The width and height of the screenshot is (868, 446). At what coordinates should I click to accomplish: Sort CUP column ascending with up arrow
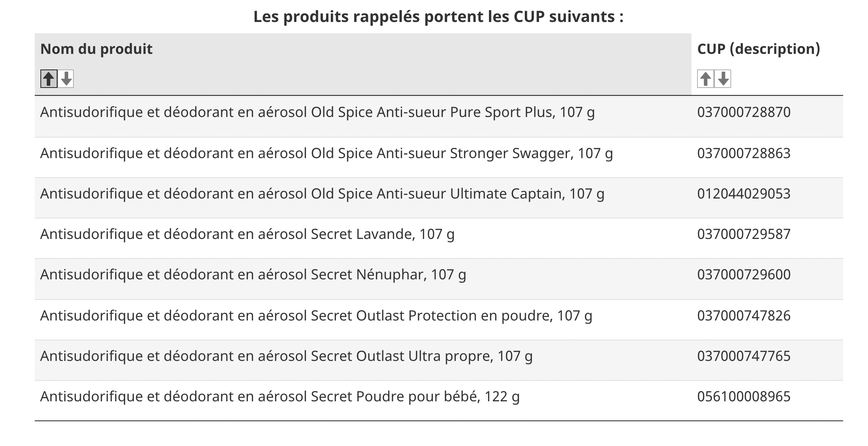[x=705, y=78]
